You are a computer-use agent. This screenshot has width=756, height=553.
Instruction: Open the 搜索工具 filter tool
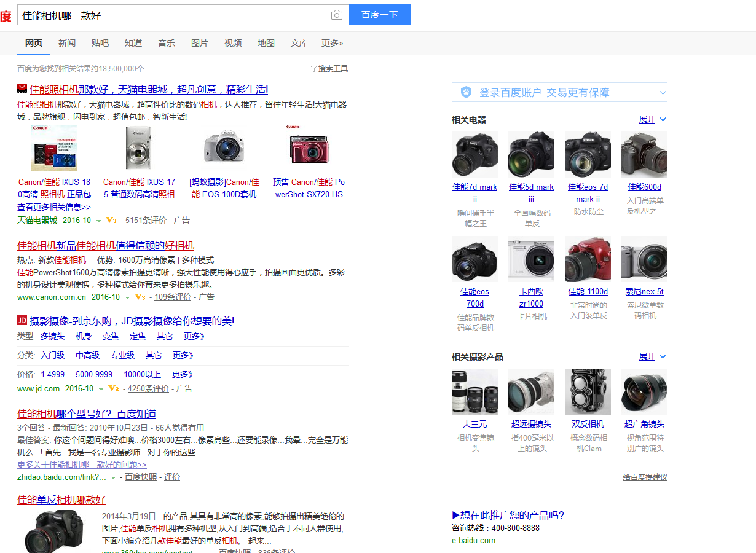(x=329, y=69)
